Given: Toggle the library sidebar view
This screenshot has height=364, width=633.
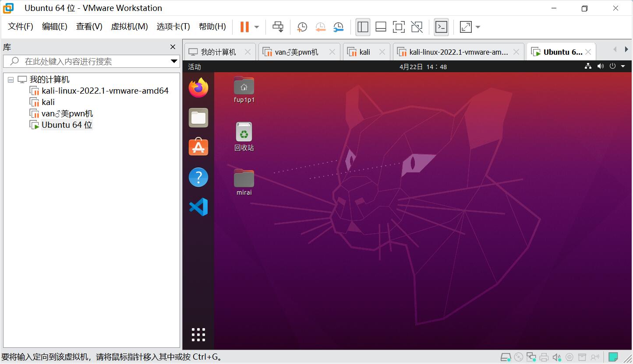Looking at the screenshot, I should pyautogui.click(x=363, y=27).
